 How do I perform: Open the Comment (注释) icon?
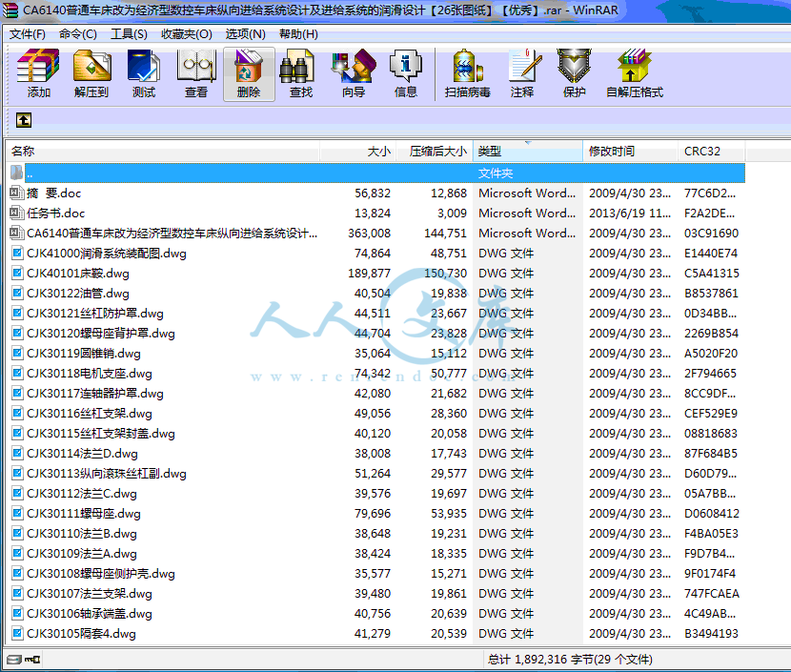coord(525,67)
